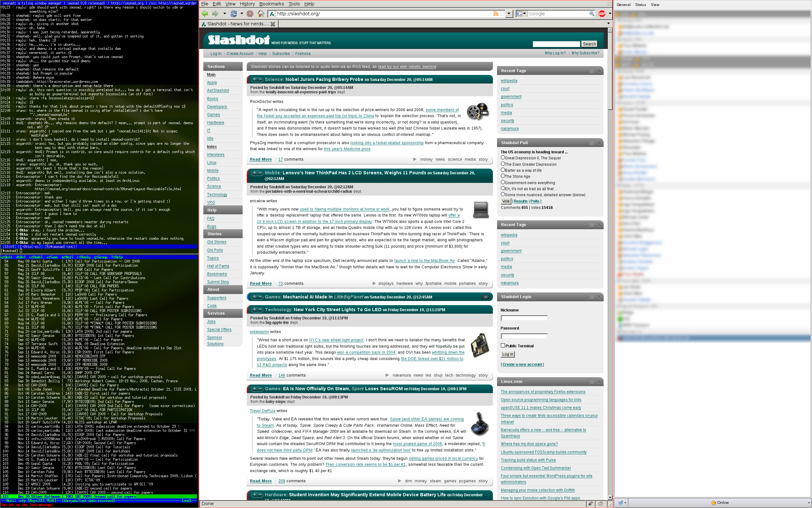Close the Slashdot Login panel
812x508 pixels.
pyautogui.click(x=599, y=297)
